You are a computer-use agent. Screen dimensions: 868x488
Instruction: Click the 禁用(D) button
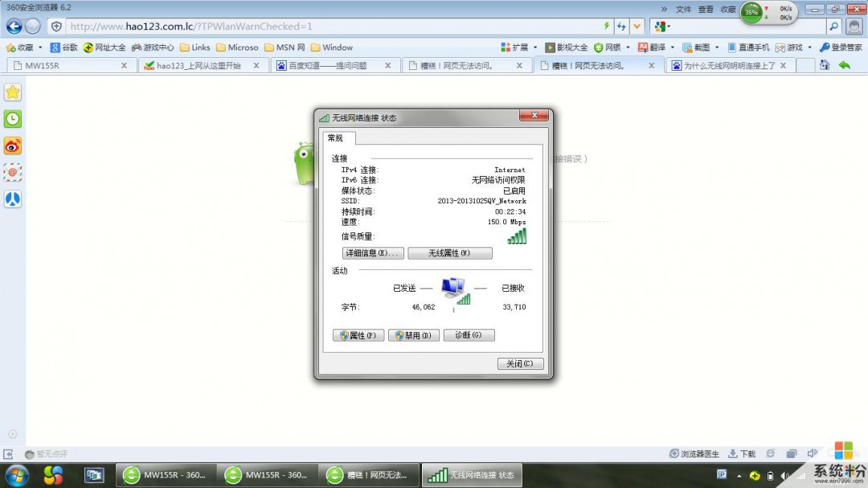coord(414,335)
